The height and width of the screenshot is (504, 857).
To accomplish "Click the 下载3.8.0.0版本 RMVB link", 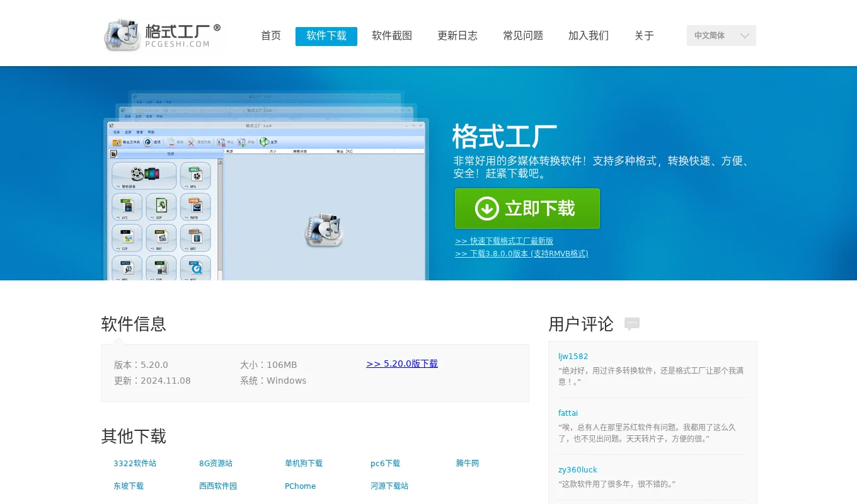I will [x=521, y=253].
